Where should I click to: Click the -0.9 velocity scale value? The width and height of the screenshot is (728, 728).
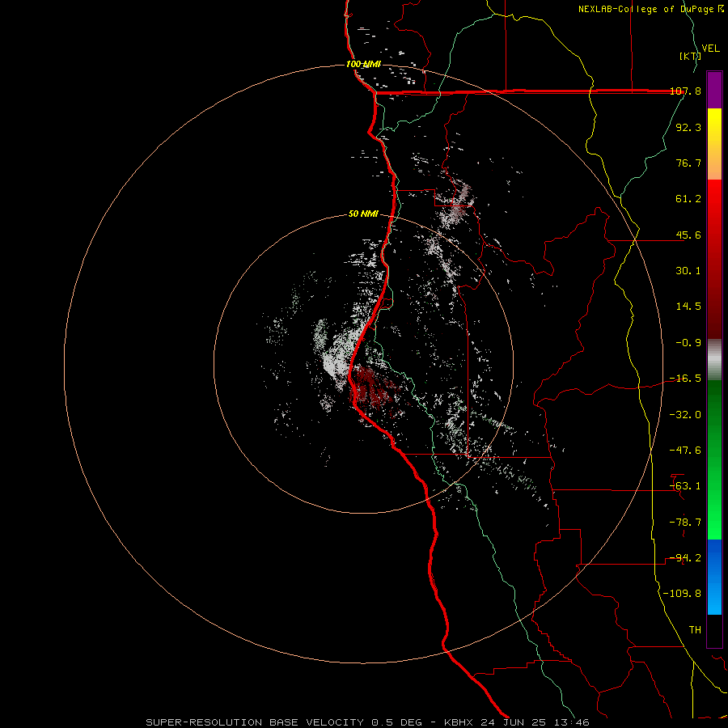coord(688,343)
